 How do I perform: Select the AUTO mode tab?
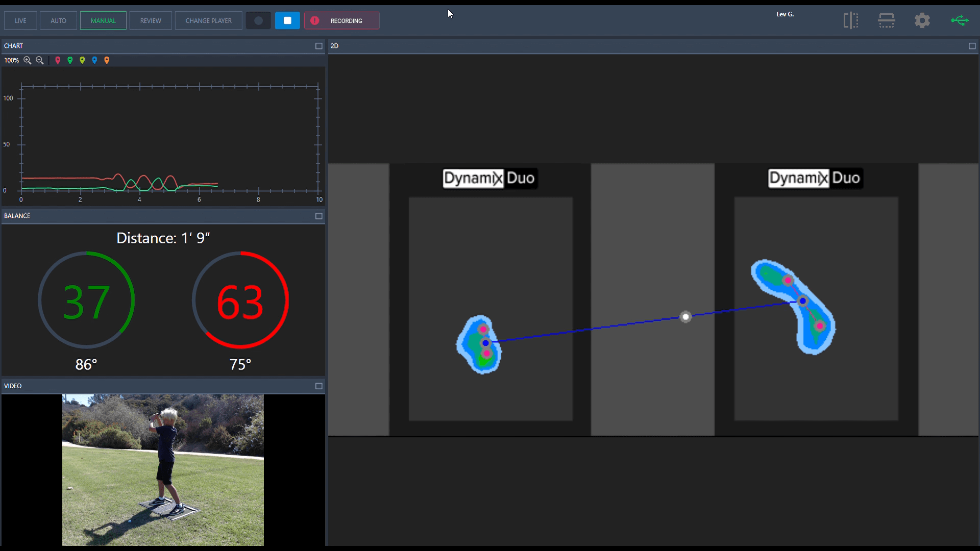click(58, 20)
